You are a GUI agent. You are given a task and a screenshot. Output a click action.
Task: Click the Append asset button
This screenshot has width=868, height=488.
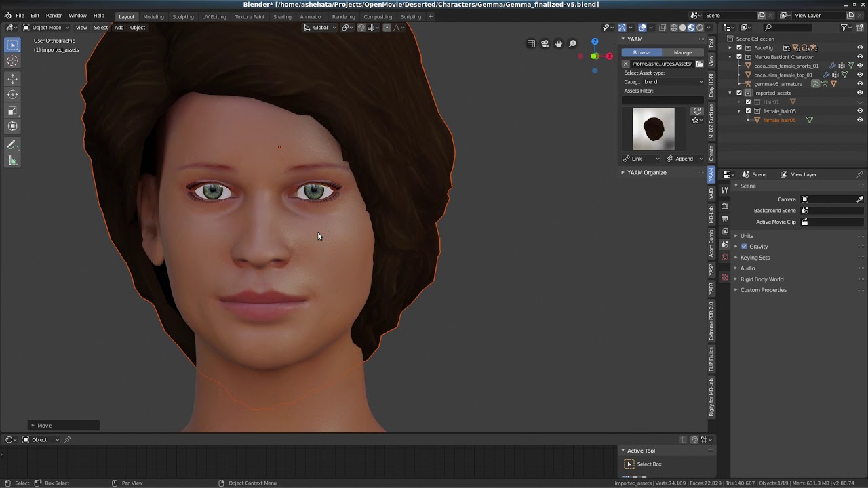pyautogui.click(x=684, y=159)
